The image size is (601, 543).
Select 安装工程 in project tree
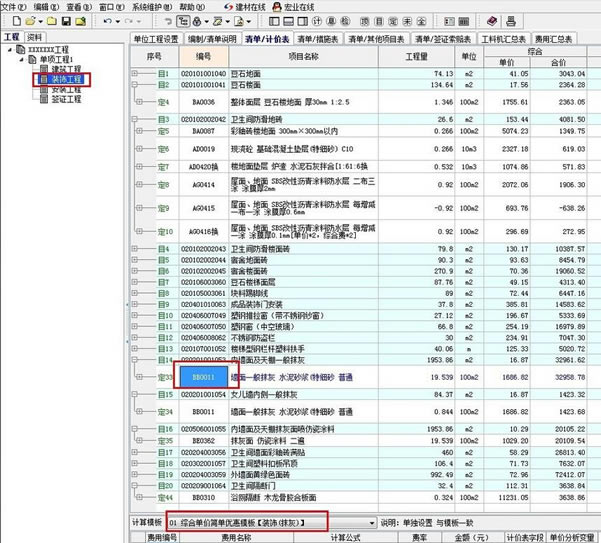(66, 89)
